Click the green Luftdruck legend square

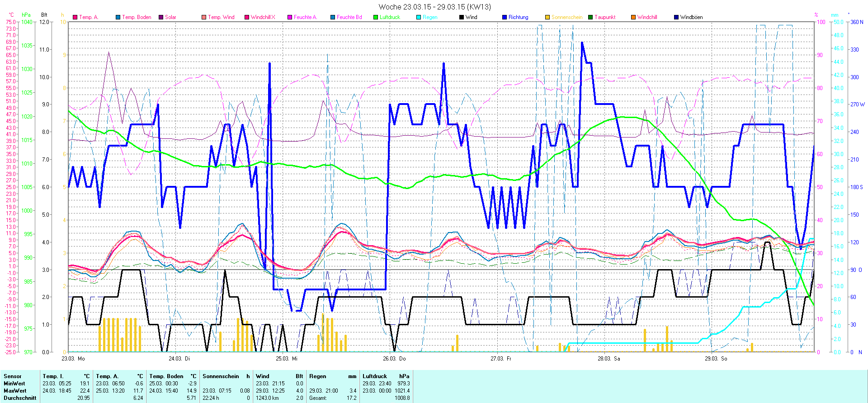(x=376, y=17)
